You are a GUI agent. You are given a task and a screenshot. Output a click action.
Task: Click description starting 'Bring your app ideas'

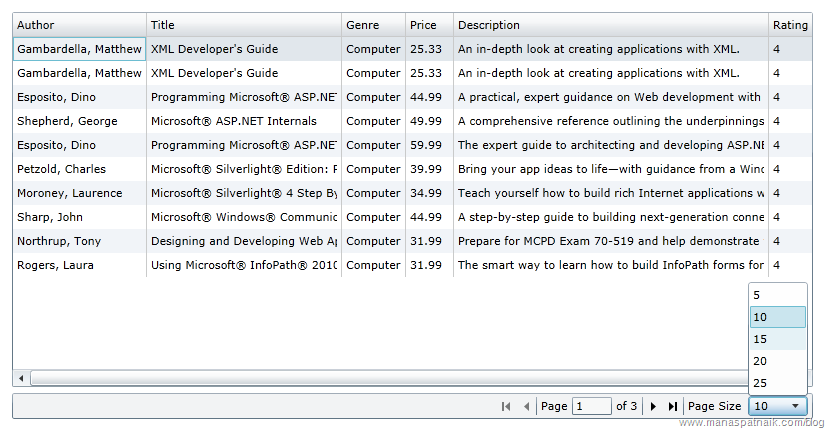[611, 169]
